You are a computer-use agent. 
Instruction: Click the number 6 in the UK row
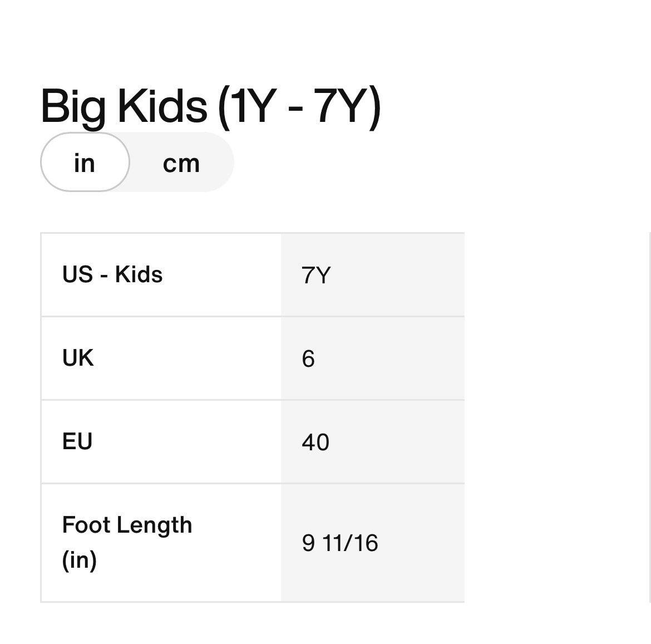pyautogui.click(x=308, y=359)
